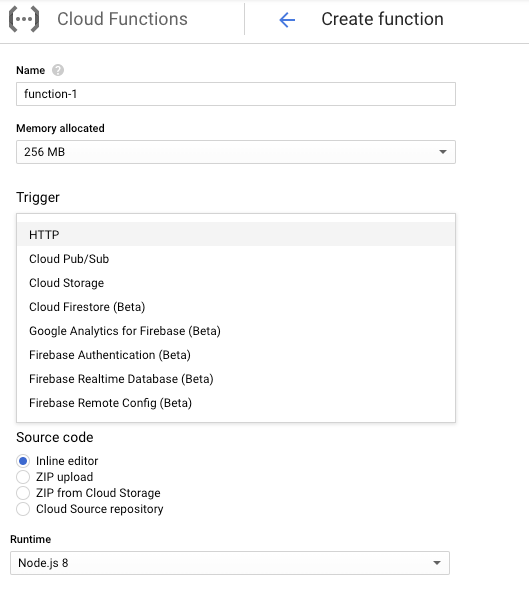529x598 pixels.
Task: Select the Inline editor radio button
Action: (23, 461)
